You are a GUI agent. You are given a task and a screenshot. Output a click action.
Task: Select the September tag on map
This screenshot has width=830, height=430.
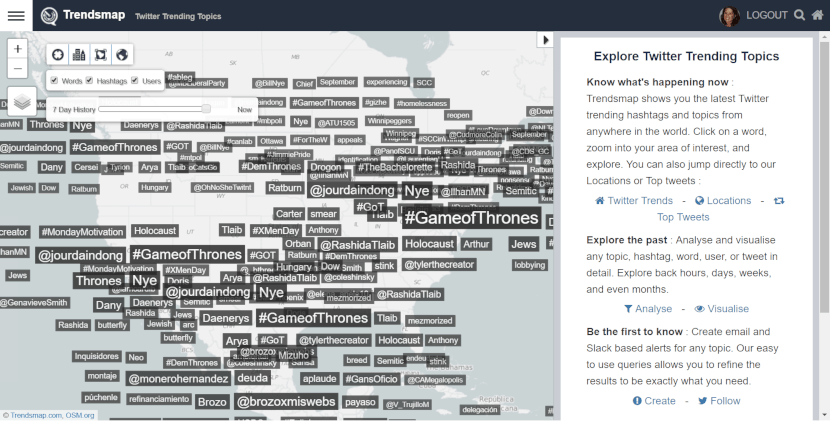coord(337,82)
